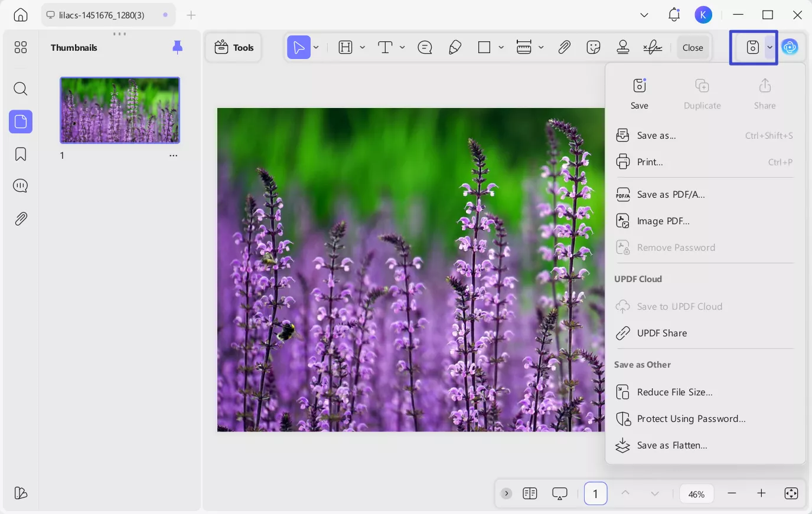
Task: Attach a file using the paperclip tool
Action: coord(564,47)
